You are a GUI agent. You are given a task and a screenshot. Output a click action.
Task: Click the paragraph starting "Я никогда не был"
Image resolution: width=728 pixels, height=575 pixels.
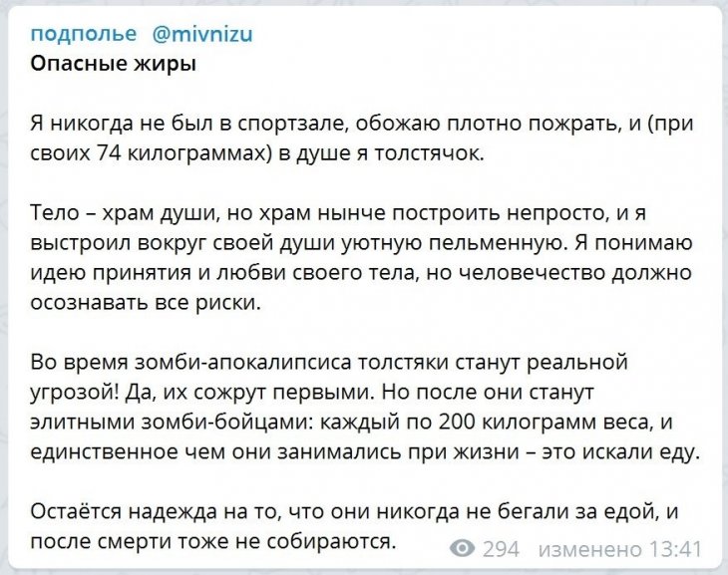point(362,139)
